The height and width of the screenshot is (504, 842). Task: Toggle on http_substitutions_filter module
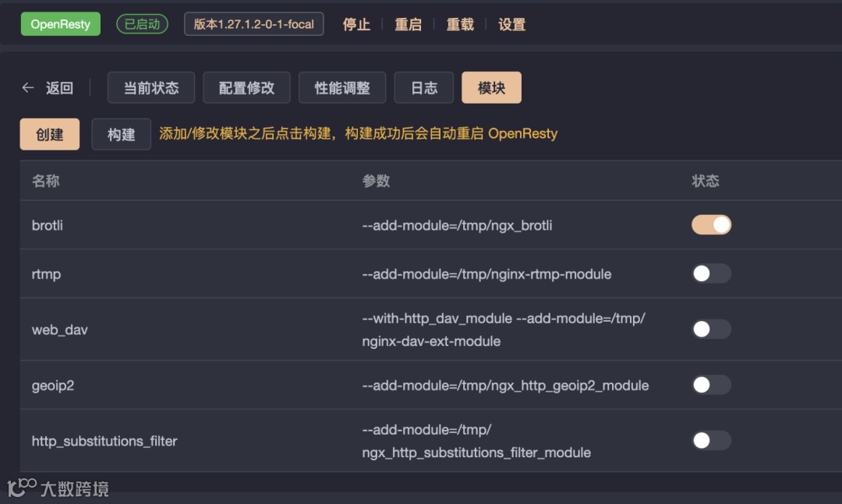[711, 441]
